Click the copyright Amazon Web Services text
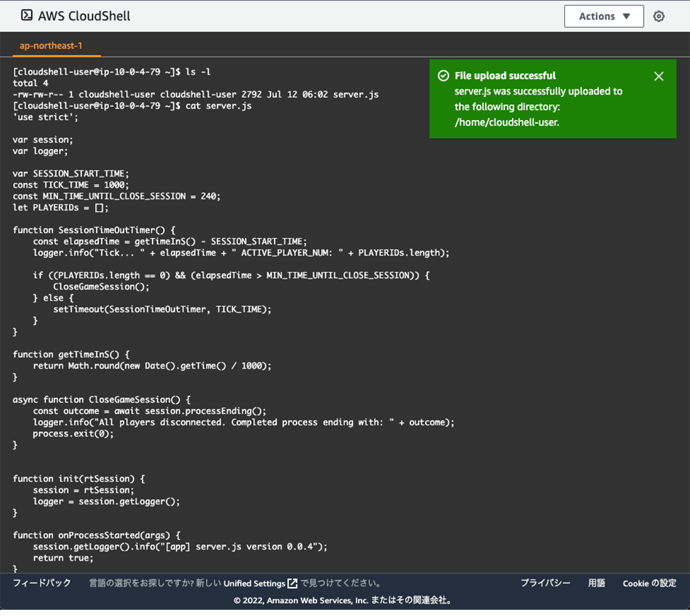 (x=343, y=601)
